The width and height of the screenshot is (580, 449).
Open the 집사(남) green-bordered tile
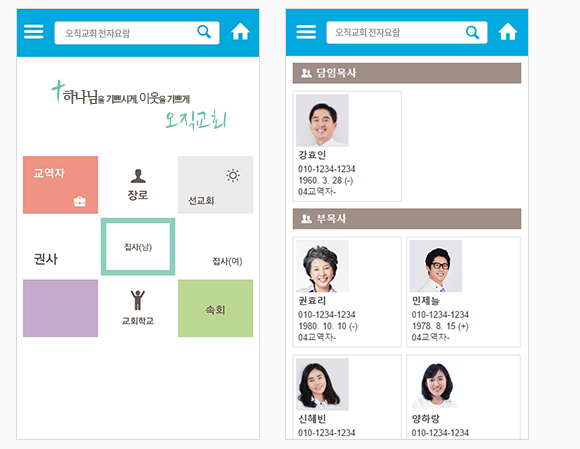point(138,246)
